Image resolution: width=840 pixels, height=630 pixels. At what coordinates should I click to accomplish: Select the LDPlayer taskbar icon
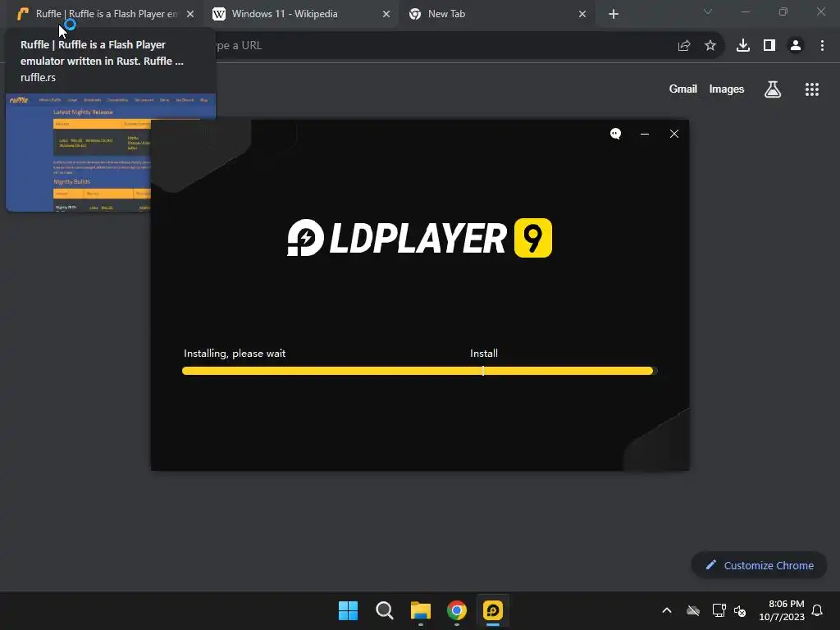(x=493, y=610)
